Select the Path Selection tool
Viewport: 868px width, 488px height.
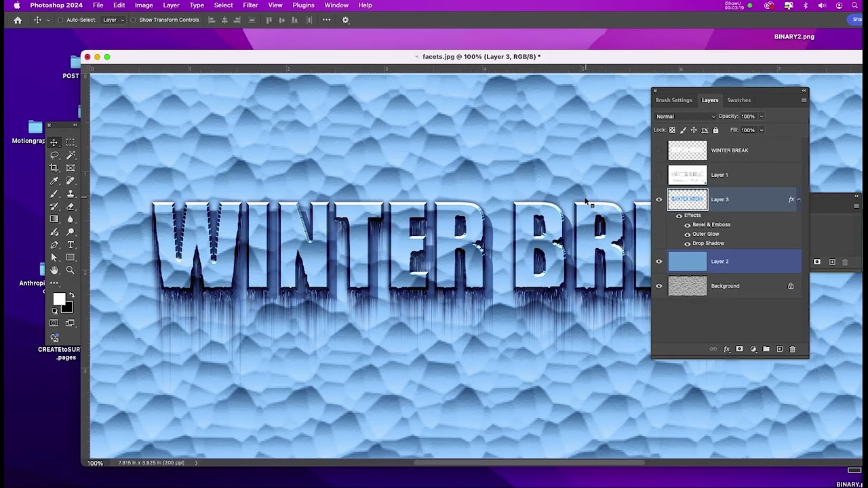54,258
